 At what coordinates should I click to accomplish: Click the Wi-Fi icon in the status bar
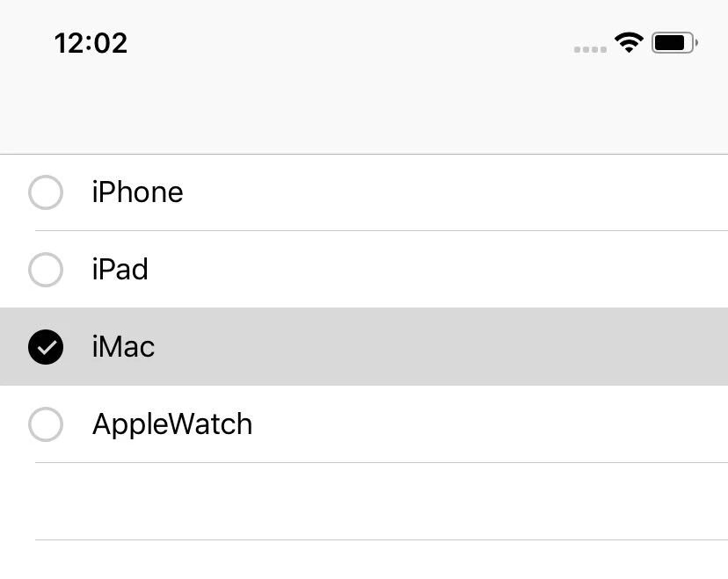[x=630, y=42]
